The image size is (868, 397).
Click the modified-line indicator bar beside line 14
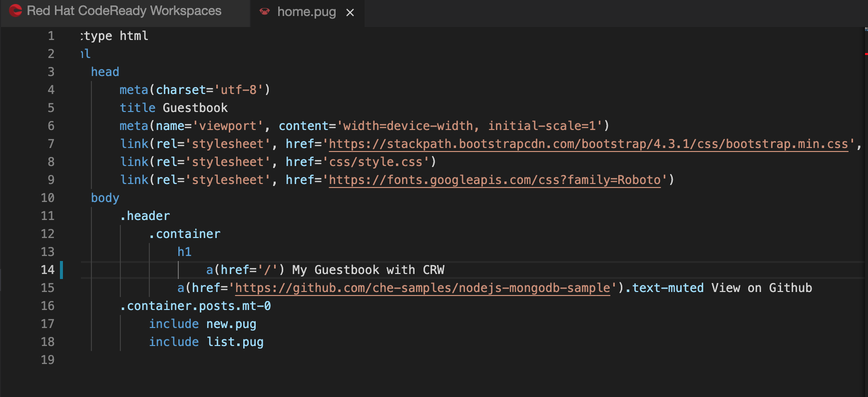tap(61, 270)
